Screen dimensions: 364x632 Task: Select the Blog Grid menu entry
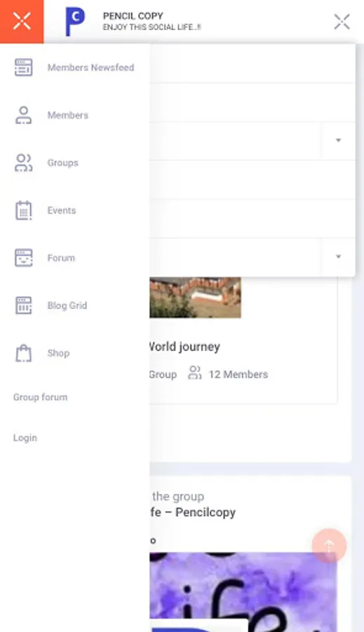tap(67, 305)
